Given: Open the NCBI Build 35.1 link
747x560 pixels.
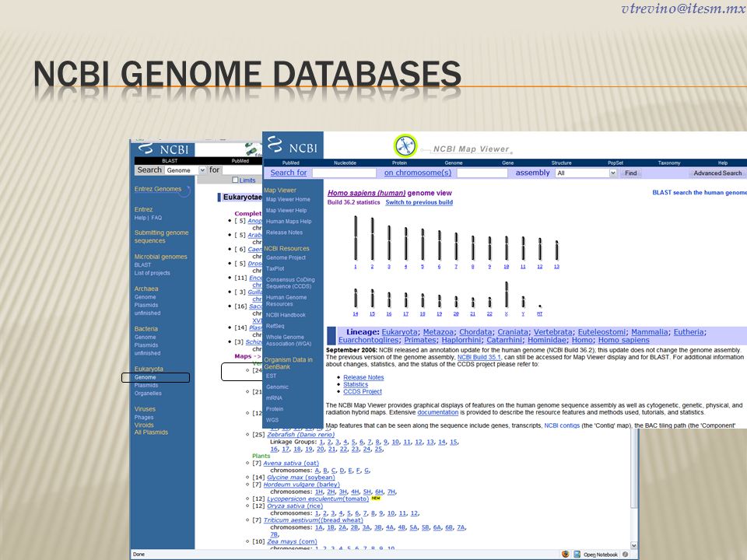Looking at the screenshot, I should pyautogui.click(x=479, y=357).
